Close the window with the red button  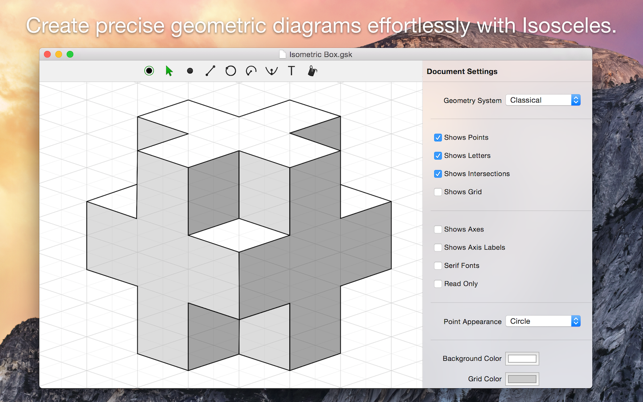[x=47, y=54]
